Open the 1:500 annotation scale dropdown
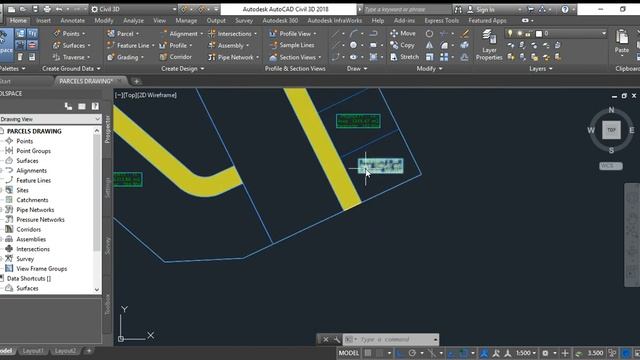Screen dimensions: 640x360 point(526,353)
